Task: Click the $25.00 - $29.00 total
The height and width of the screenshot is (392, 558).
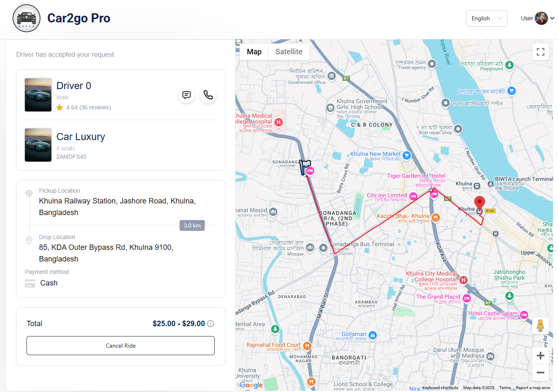Action: (x=179, y=324)
